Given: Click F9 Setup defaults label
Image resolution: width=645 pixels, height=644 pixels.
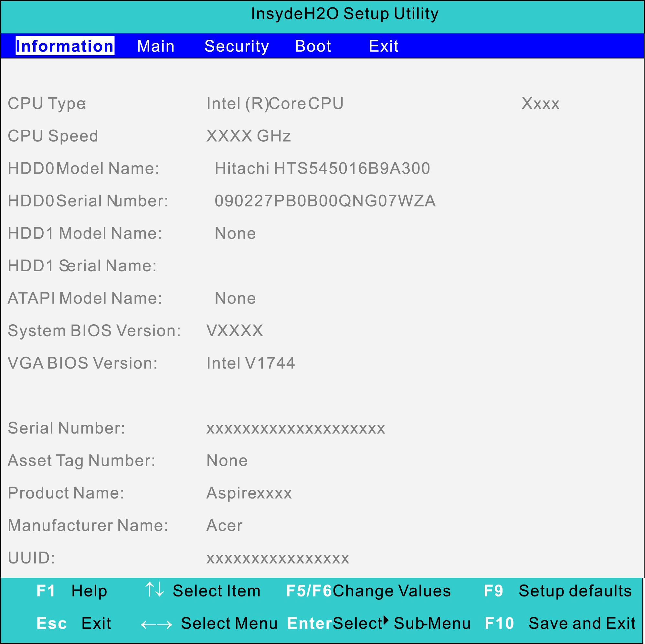Looking at the screenshot, I should (557, 591).
